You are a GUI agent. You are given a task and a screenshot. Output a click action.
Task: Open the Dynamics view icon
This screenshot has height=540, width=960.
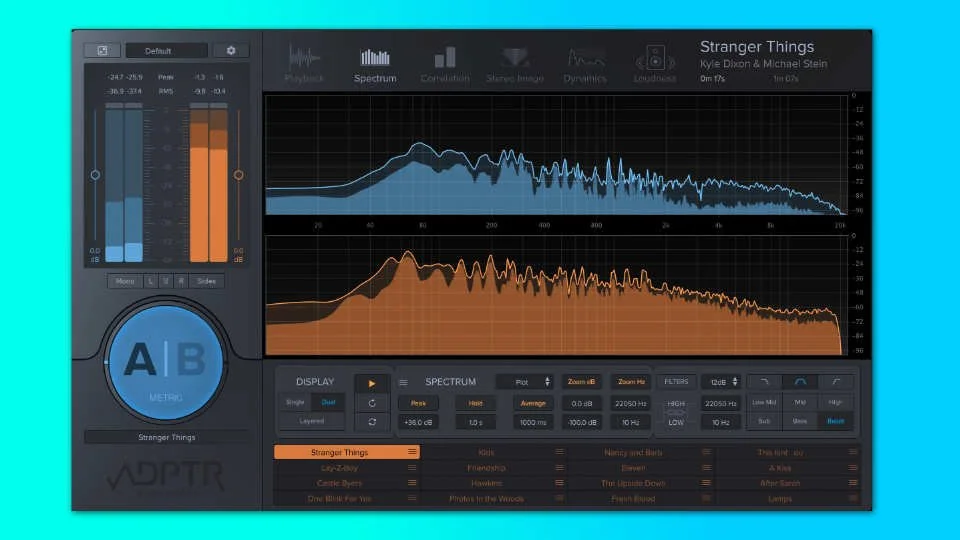tap(585, 58)
